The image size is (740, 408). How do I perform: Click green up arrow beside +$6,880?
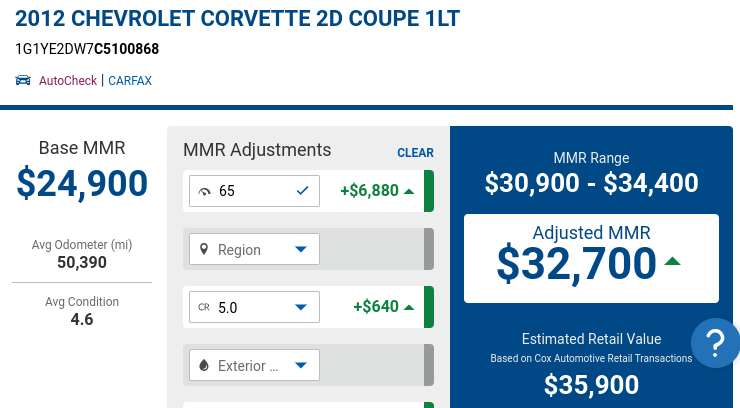409,192
